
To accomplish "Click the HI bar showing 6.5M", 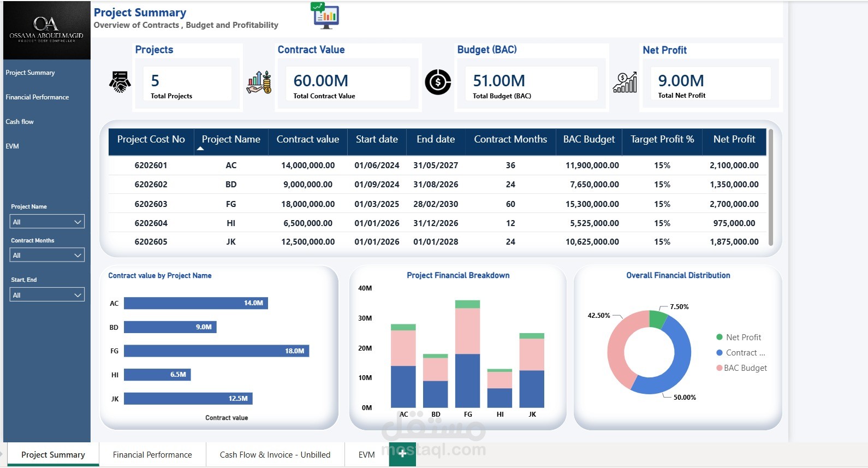I will pyautogui.click(x=157, y=375).
